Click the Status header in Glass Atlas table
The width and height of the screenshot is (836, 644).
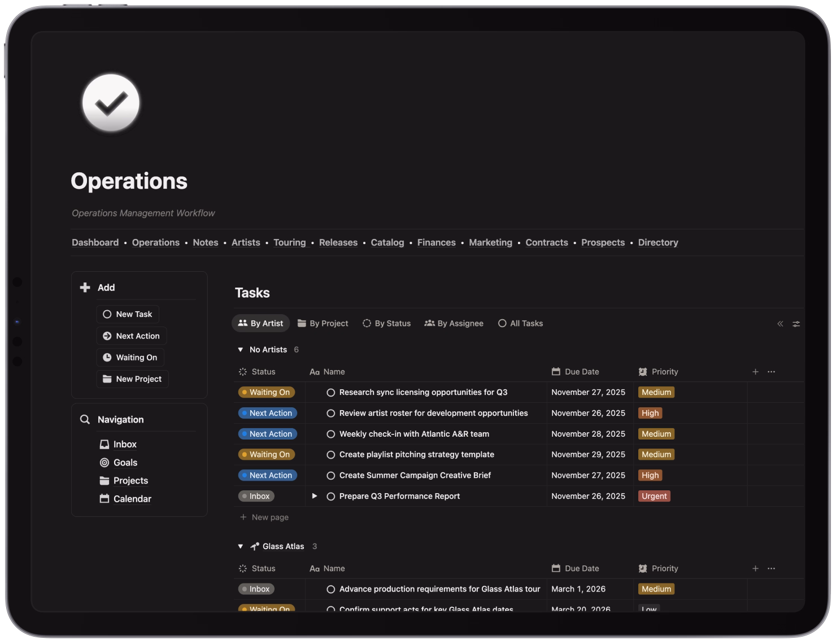coord(257,568)
